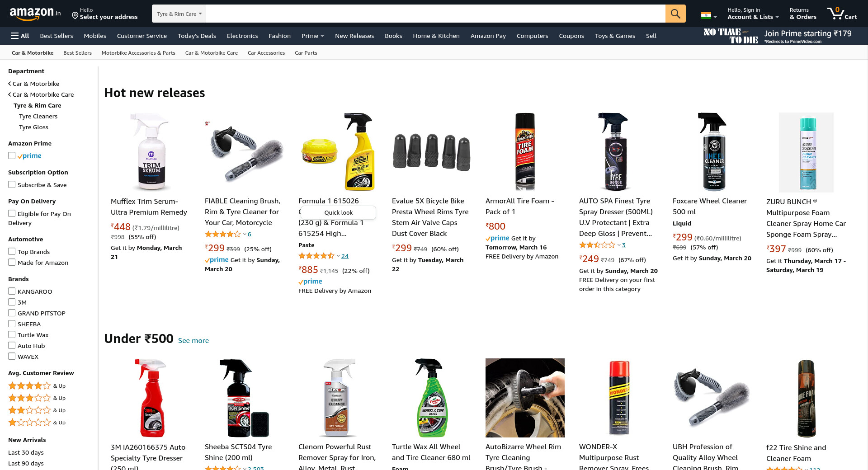
Task: Click the India flag language selector
Action: pyautogui.click(x=708, y=15)
